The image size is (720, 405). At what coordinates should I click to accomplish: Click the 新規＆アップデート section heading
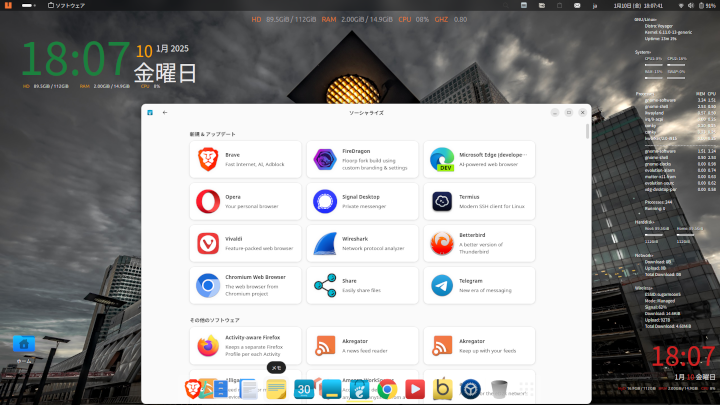(213, 134)
